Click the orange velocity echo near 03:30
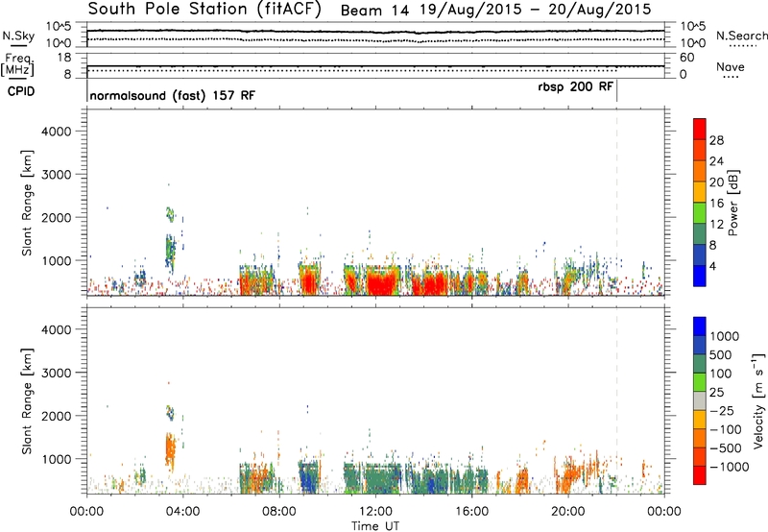The width and height of the screenshot is (768, 532). click(170, 449)
